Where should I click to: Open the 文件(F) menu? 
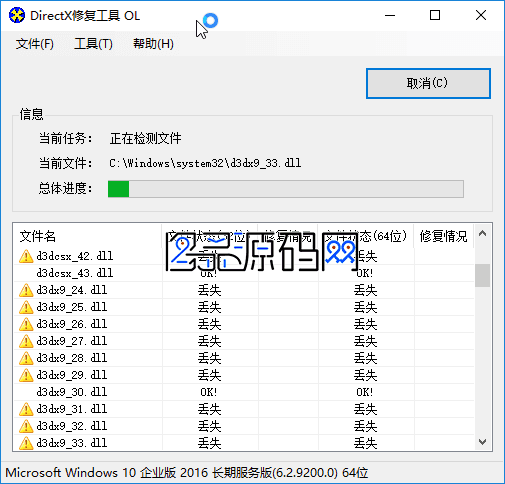[x=35, y=44]
